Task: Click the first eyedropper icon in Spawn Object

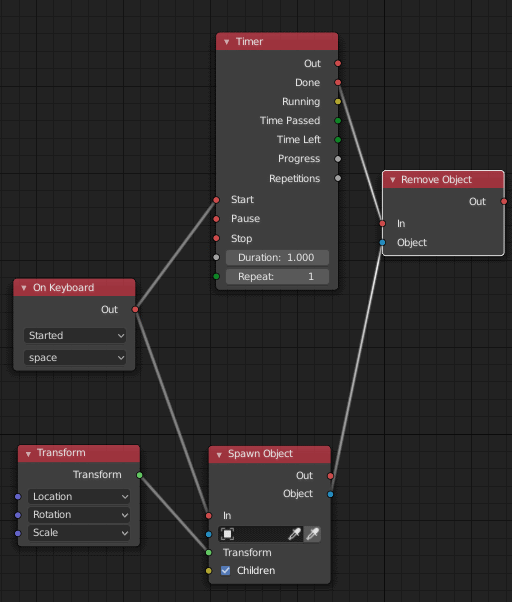Action: point(294,534)
